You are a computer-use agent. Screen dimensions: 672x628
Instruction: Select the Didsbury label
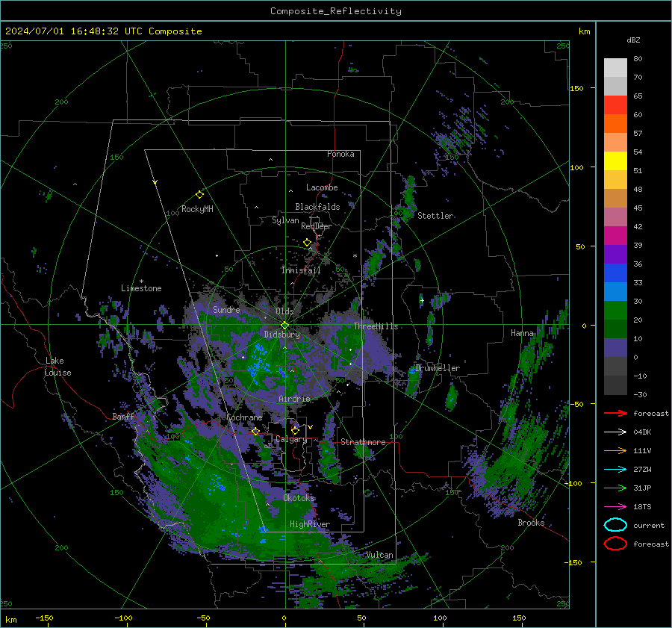[x=281, y=335]
